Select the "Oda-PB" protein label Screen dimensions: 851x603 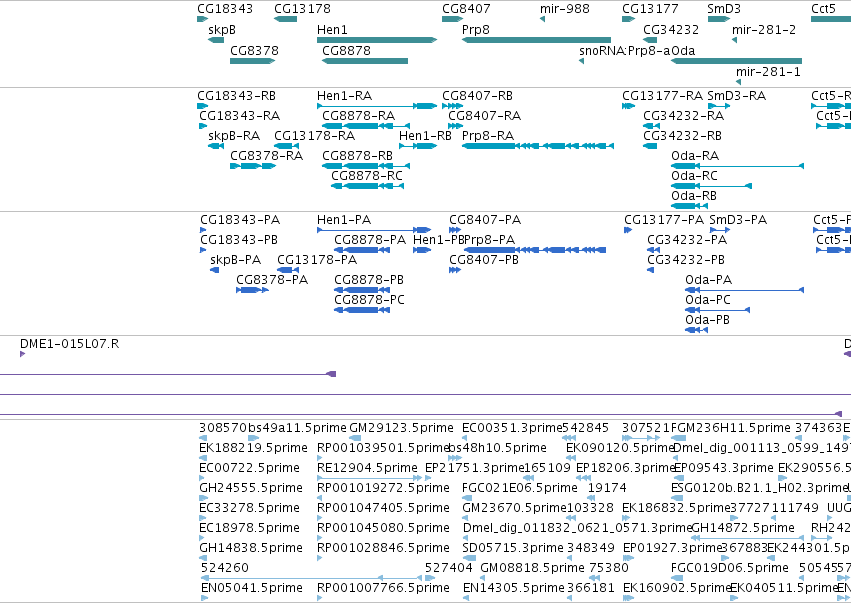(707, 321)
